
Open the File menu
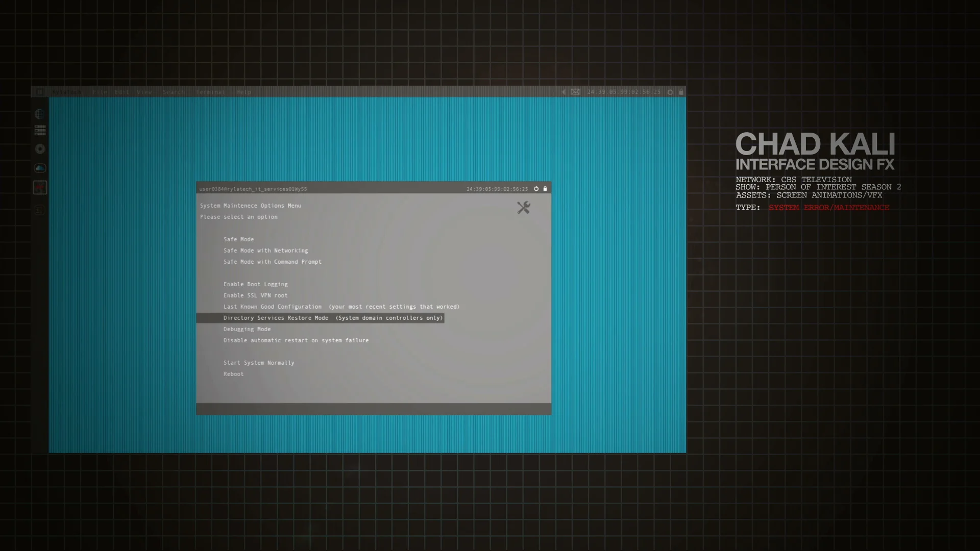tap(100, 92)
